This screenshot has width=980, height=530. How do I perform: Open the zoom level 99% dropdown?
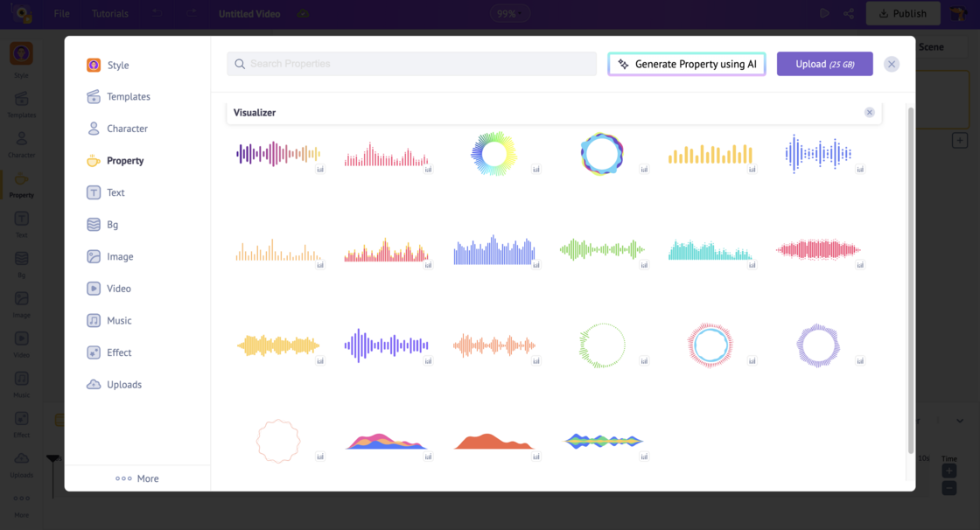pos(510,13)
